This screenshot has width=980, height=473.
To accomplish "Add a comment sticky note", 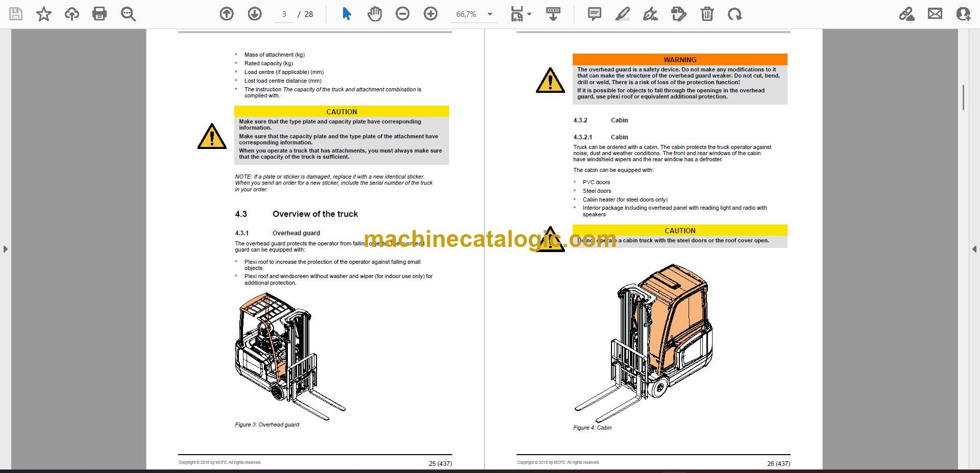I will [x=595, y=14].
